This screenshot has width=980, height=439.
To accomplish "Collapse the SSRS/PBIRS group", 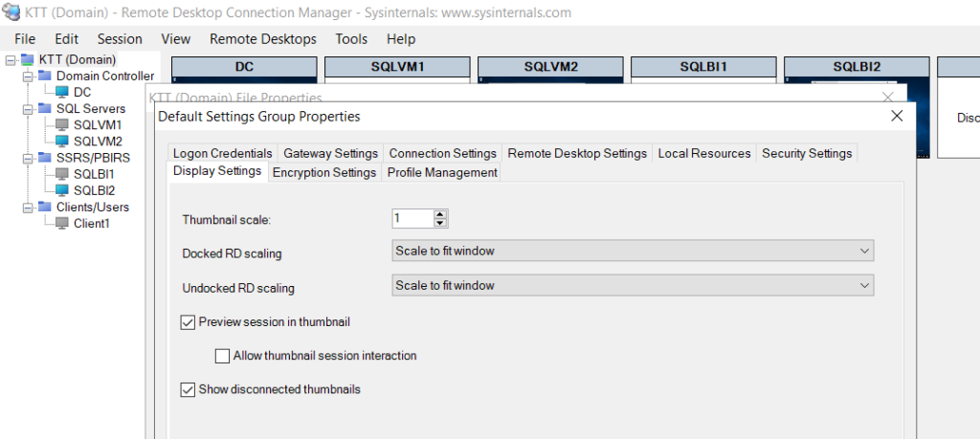I will [x=27, y=158].
